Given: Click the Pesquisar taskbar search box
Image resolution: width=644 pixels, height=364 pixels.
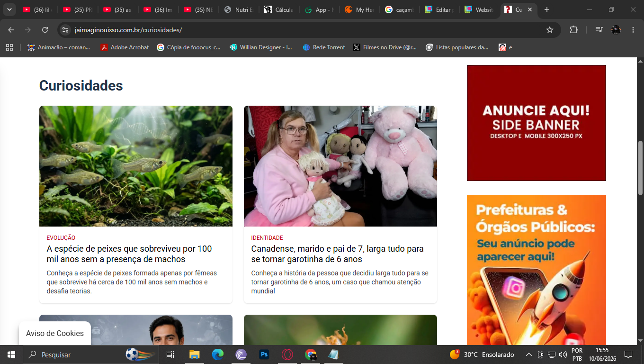Looking at the screenshot, I should coord(90,355).
